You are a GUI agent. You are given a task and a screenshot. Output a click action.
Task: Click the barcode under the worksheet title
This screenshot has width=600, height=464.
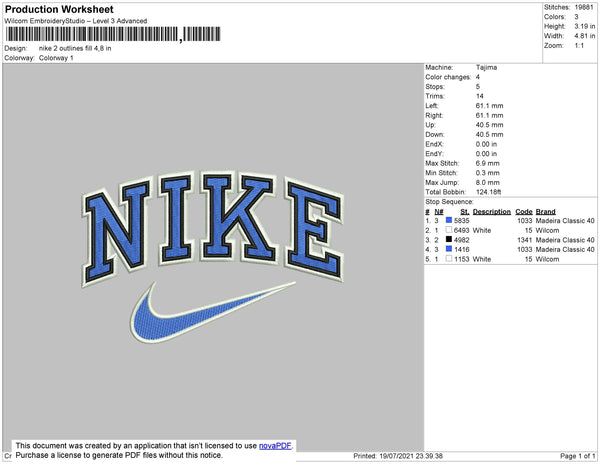[113, 34]
